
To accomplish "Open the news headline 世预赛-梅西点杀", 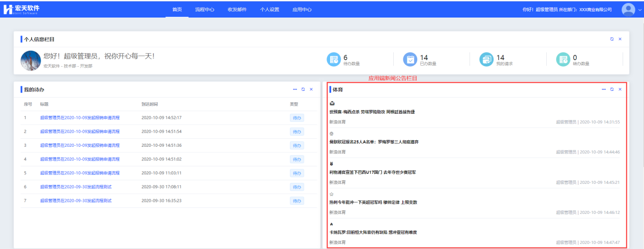I will [x=372, y=112].
